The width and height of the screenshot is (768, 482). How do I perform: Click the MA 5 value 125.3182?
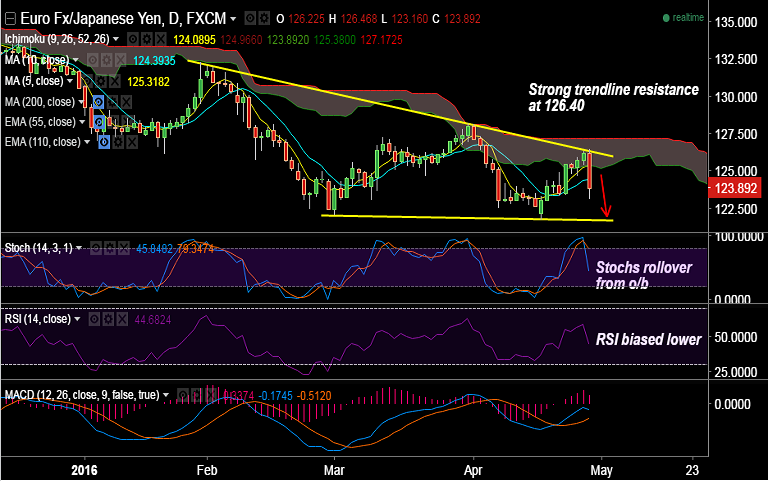148,81
